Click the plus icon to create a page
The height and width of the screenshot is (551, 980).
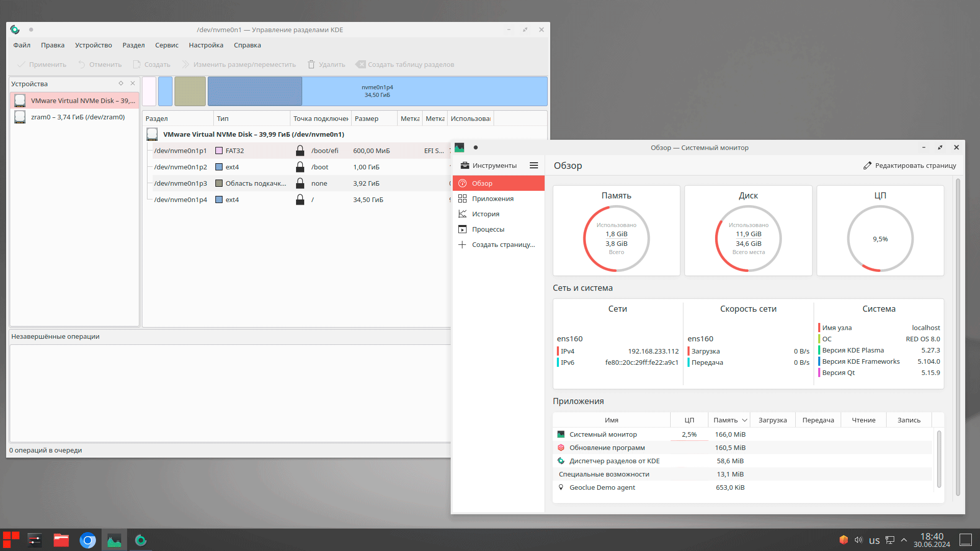[462, 244]
